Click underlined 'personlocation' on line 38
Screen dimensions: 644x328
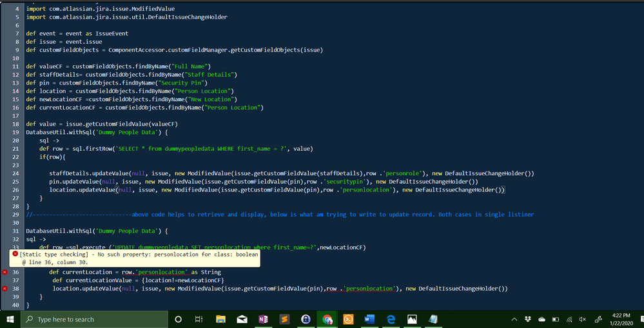point(371,289)
